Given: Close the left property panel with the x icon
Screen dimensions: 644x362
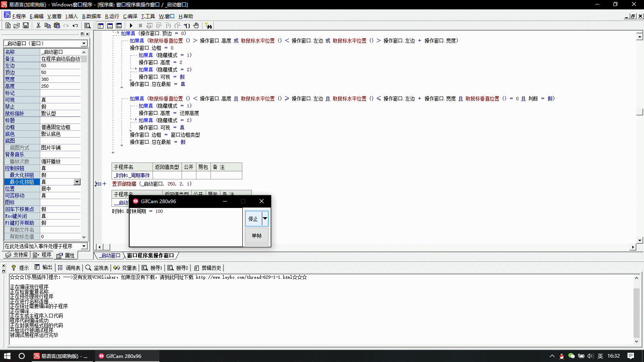Looking at the screenshot, I should pos(87,34).
